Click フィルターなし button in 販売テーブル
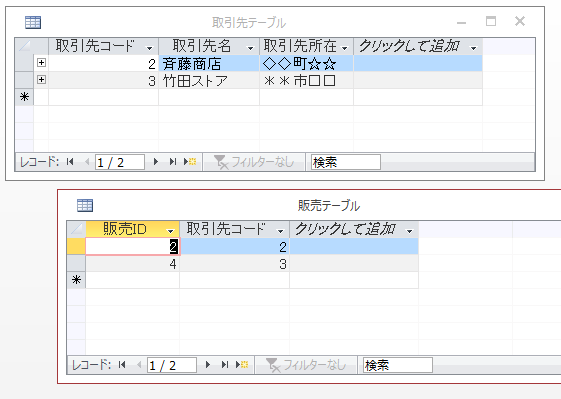Viewport: 561px width, 399px height. (306, 365)
